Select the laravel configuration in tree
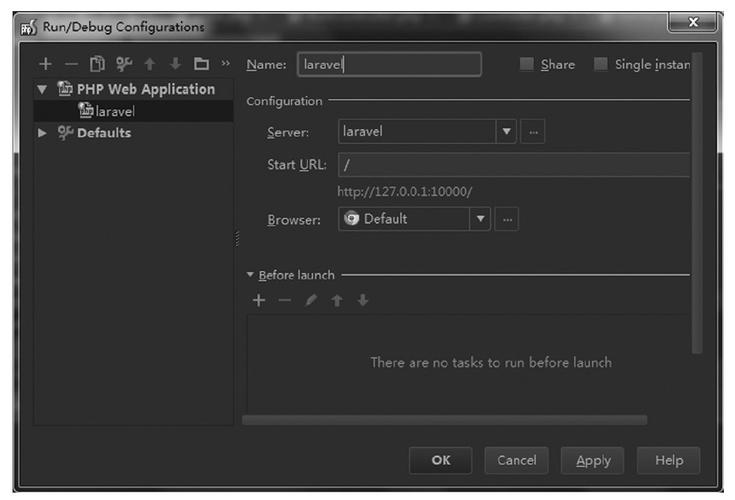 tap(114, 111)
